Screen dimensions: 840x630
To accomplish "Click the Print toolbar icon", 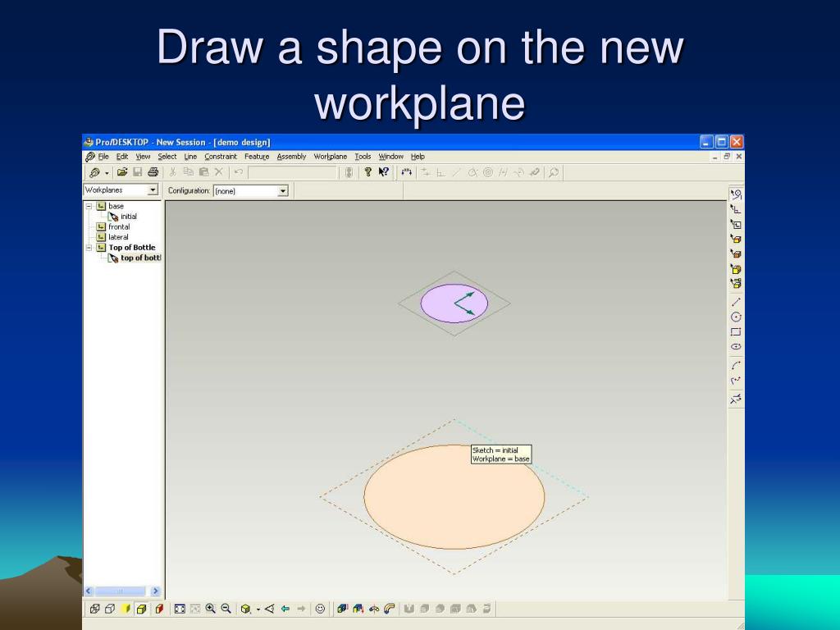I will pos(153,172).
